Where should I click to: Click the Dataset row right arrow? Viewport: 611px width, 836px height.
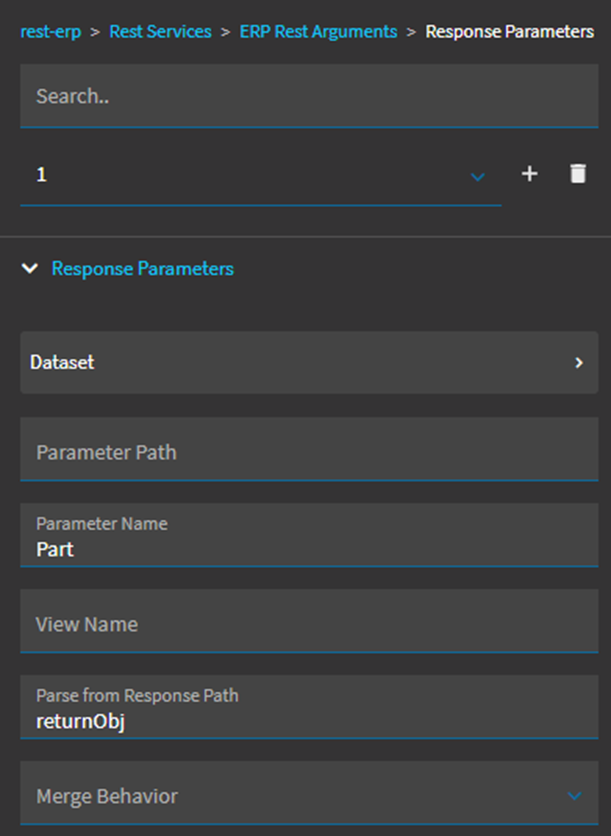tap(578, 363)
